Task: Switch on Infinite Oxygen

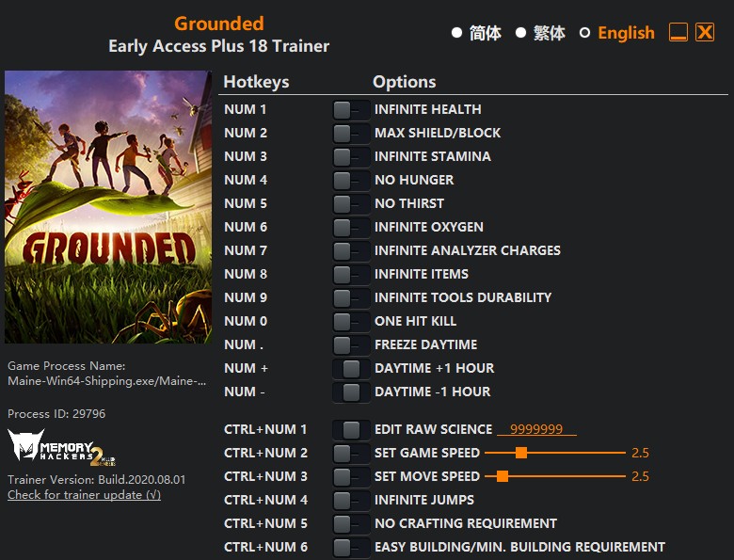Action: pyautogui.click(x=351, y=228)
